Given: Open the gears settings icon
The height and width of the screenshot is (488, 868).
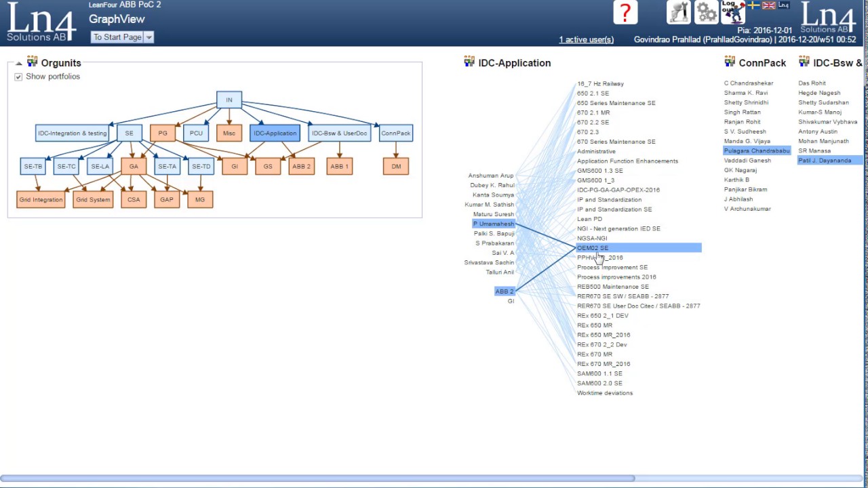Looking at the screenshot, I should [706, 12].
